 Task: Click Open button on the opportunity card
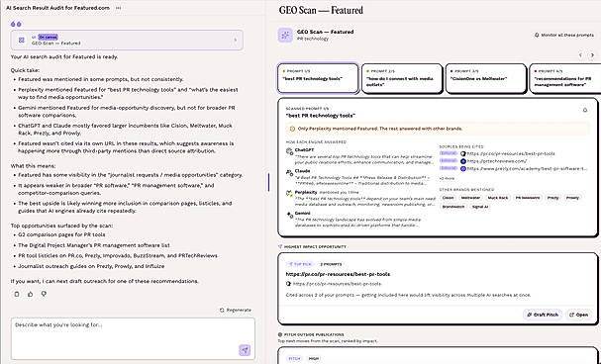tap(579, 315)
